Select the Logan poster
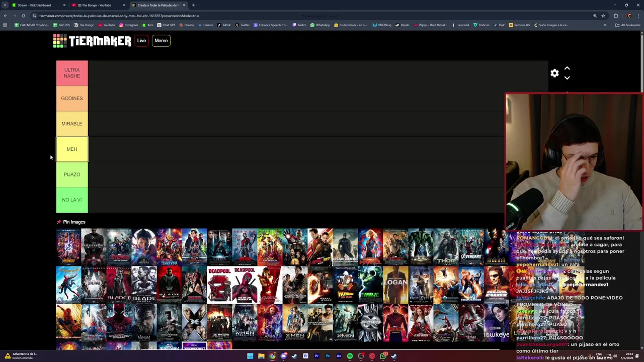This screenshot has height=362, width=644. coord(395,285)
